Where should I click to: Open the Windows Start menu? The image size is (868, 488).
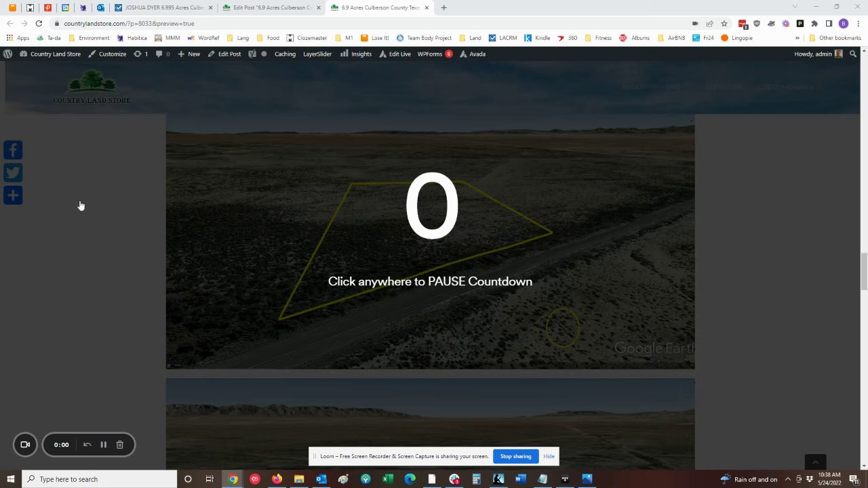tap(10, 479)
